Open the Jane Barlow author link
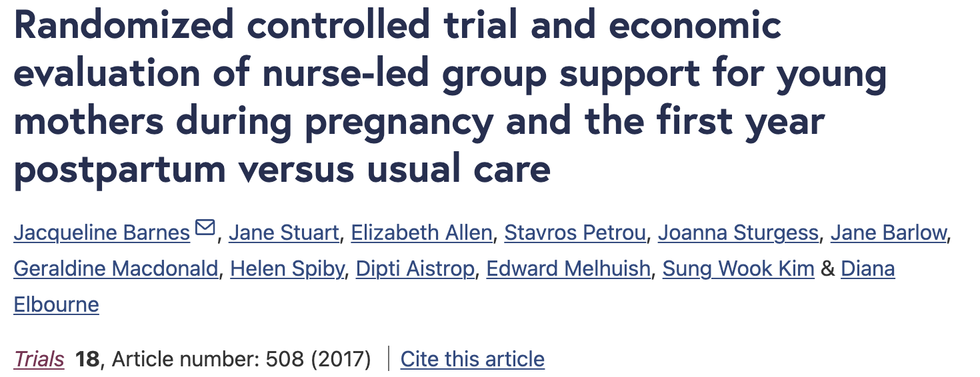980x377 pixels. (889, 232)
